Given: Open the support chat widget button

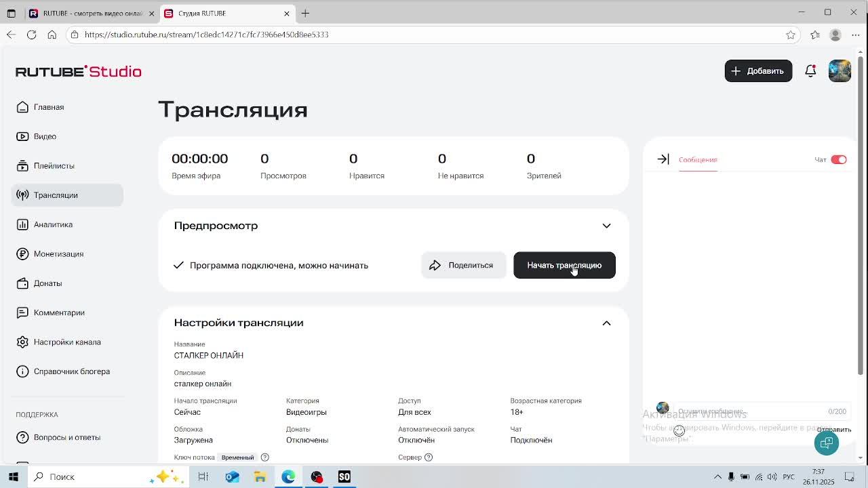Looking at the screenshot, I should pyautogui.click(x=827, y=443).
